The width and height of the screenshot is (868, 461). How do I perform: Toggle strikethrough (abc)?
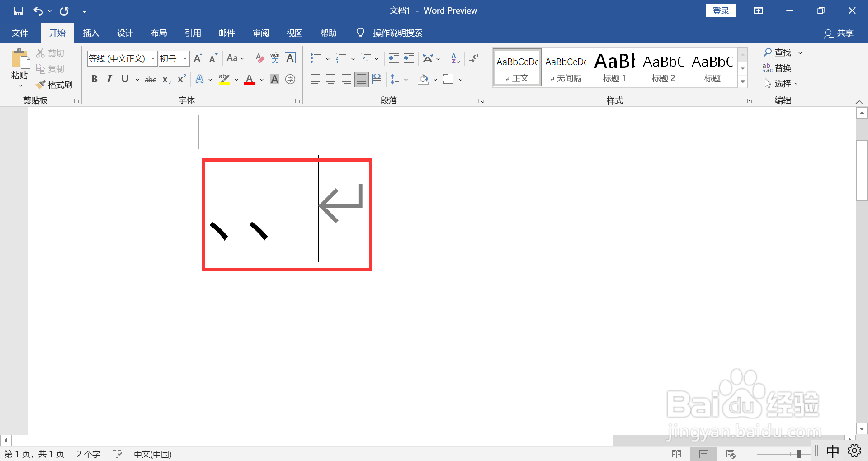click(x=150, y=80)
